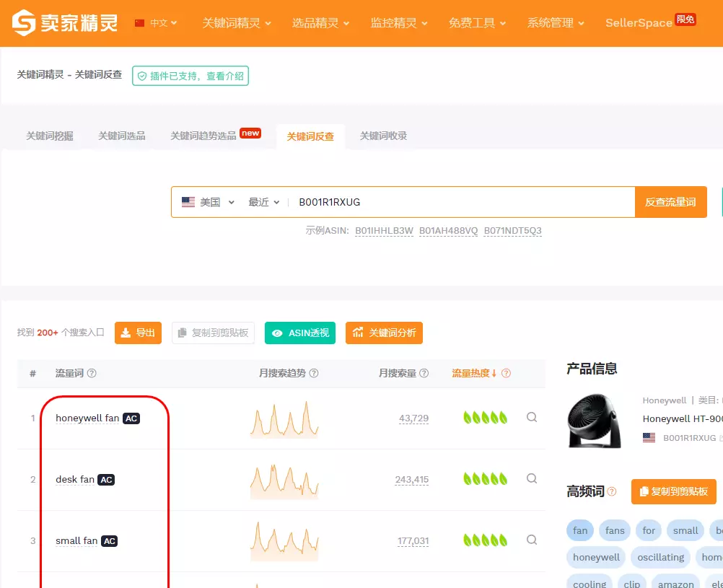Expand the 关键词精灵 menu
723x588 pixels.
pos(237,22)
